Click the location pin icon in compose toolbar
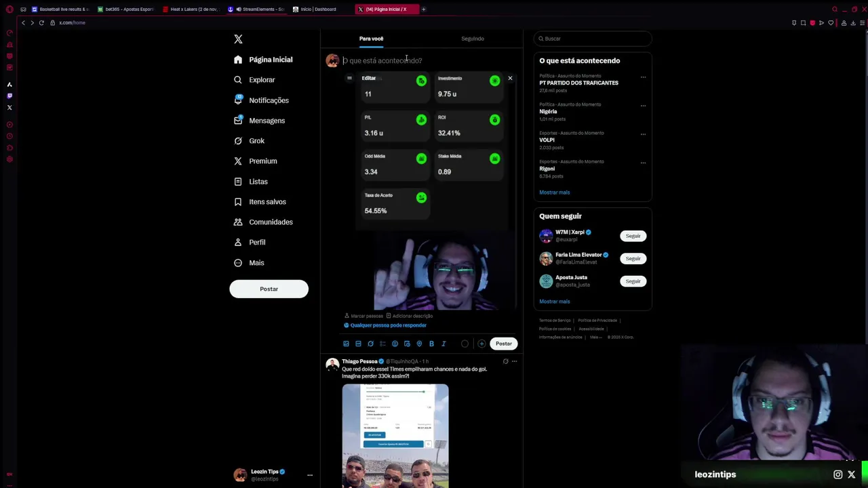 tap(419, 344)
